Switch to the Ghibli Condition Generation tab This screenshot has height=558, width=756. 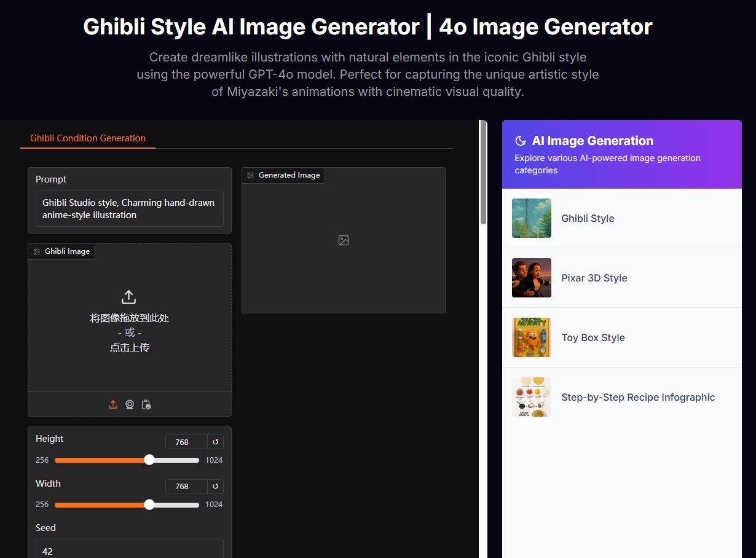[88, 138]
